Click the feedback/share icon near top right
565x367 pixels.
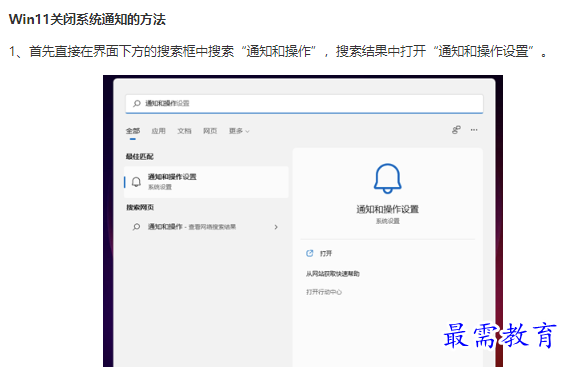tap(456, 130)
